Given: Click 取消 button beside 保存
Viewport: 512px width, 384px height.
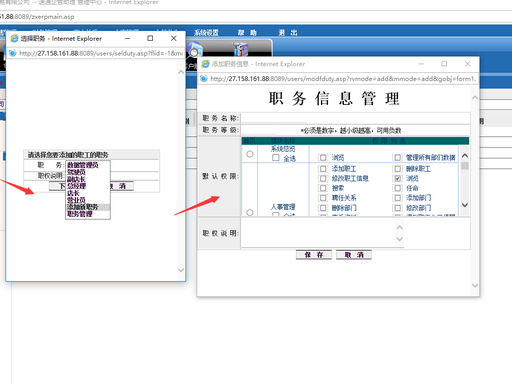Looking at the screenshot, I should pos(354,255).
